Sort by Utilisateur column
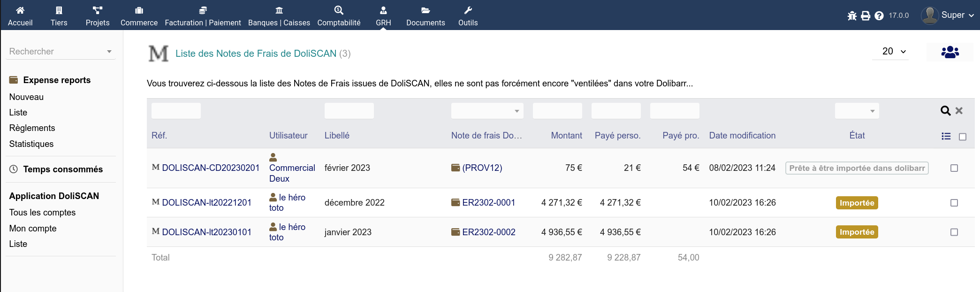Screen dimensions: 980x292 pos(288,135)
